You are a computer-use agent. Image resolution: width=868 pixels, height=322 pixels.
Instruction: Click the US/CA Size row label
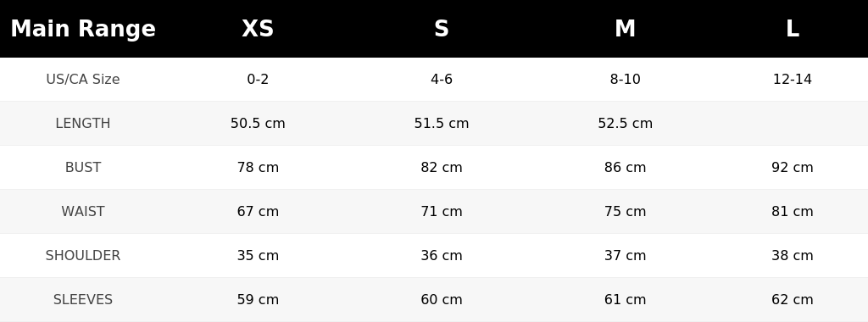(83, 79)
